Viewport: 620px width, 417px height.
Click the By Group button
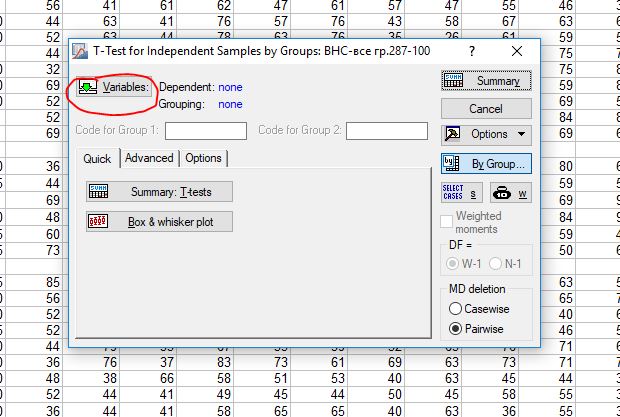click(x=485, y=163)
